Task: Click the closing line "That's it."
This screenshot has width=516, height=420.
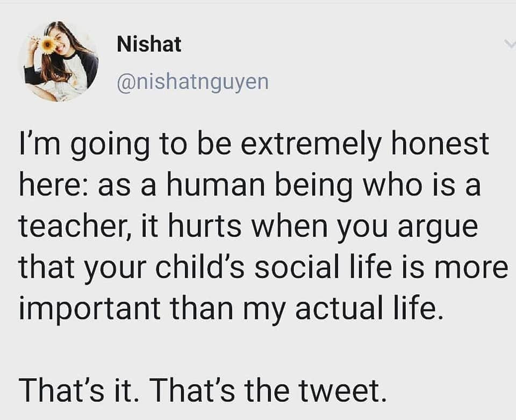Action: tap(78, 390)
